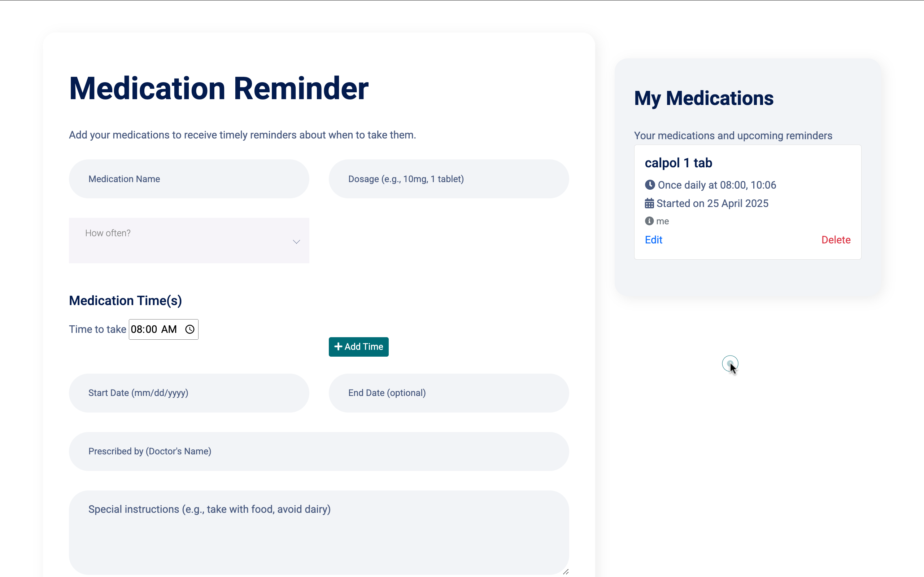This screenshot has height=577, width=924.
Task: Edit the calpol 1 tab medication
Action: click(x=653, y=240)
